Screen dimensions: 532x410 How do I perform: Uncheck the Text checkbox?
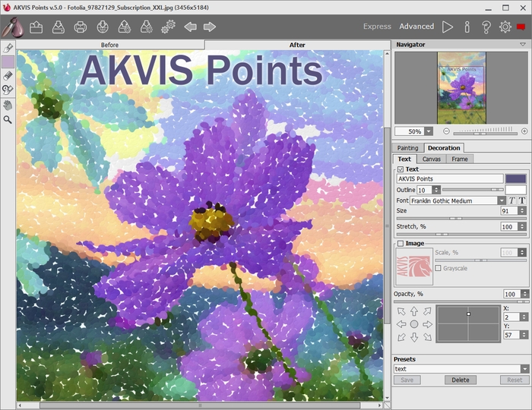[401, 169]
